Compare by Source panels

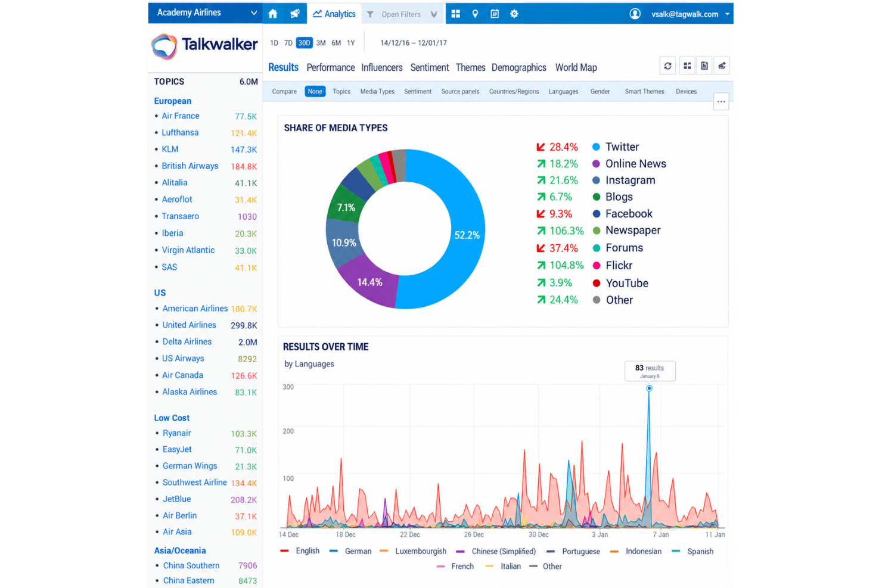coord(460,91)
